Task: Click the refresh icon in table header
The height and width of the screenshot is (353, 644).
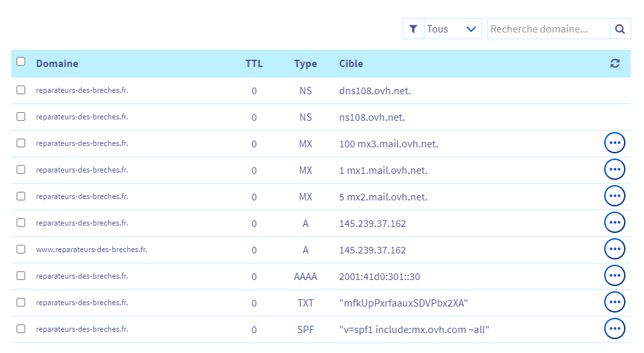Action: click(x=615, y=64)
